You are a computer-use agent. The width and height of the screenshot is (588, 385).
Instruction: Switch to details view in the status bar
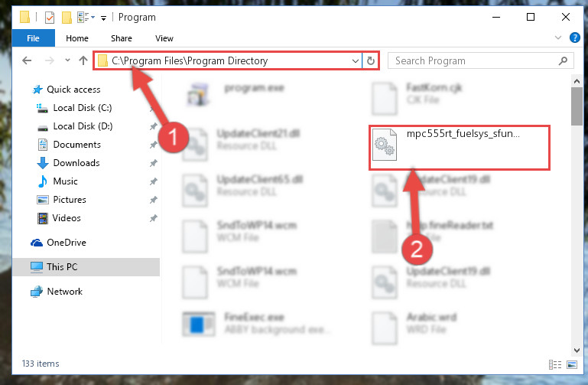(555, 364)
